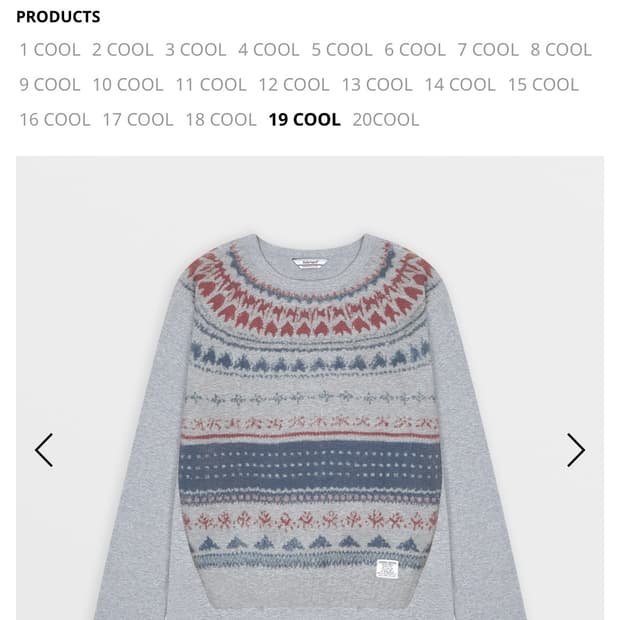This screenshot has height=620, width=620.
Task: Choose the 7 COOL product
Action: point(488,50)
